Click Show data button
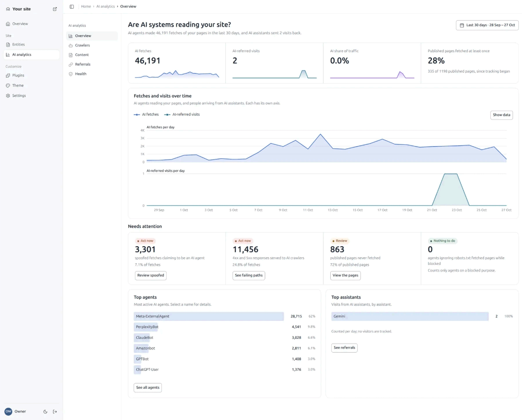The width and height of the screenshot is (522, 420). (x=502, y=115)
